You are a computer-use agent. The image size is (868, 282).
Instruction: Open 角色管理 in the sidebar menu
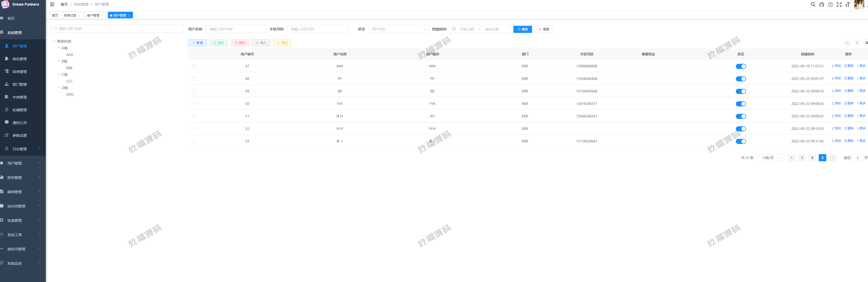pyautogui.click(x=19, y=59)
